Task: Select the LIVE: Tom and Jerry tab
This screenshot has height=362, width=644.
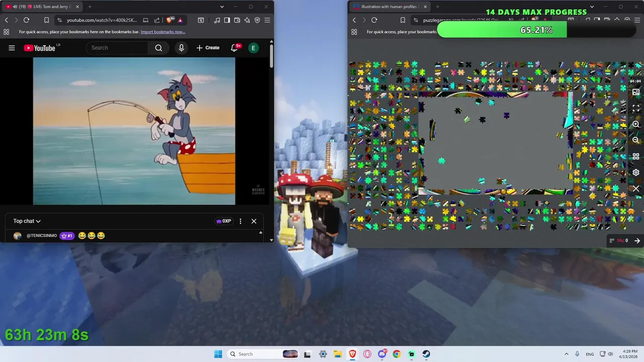Action: coord(42,7)
